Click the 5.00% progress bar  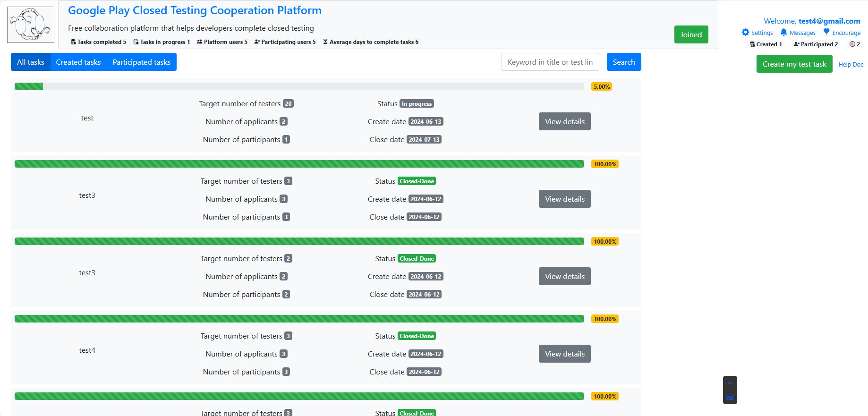pos(299,86)
